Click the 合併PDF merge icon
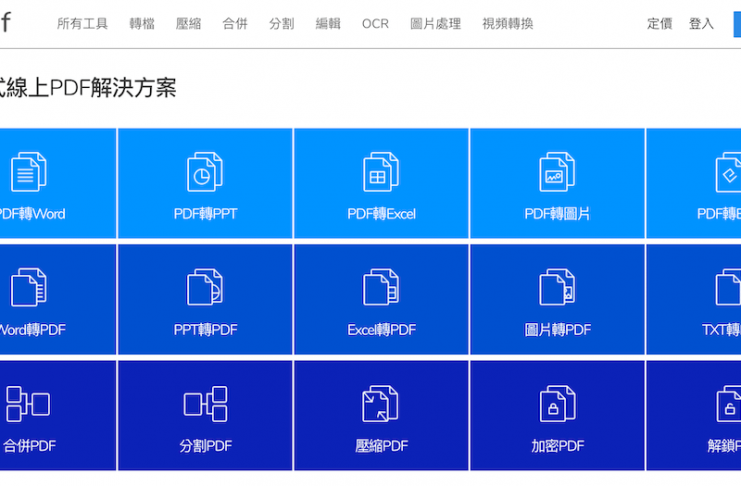Image resolution: width=741 pixels, height=486 pixels. [28, 404]
